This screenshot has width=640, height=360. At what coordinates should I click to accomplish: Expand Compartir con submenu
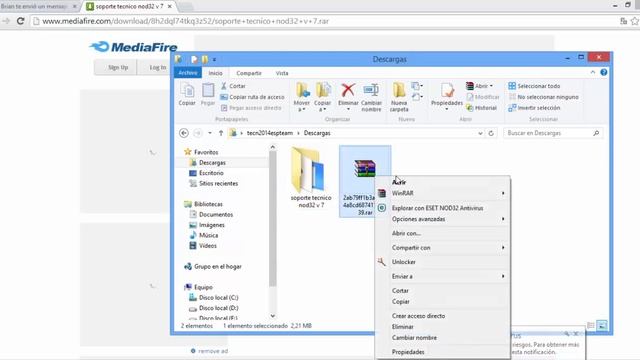[x=443, y=248]
